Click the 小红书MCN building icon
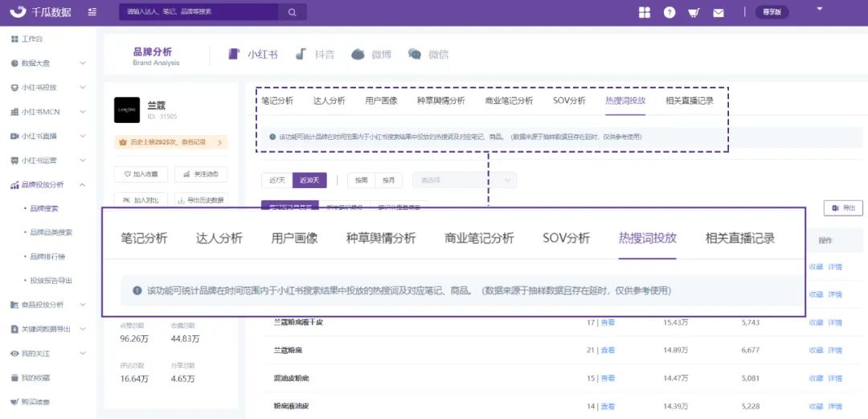Image resolution: width=868 pixels, height=419 pixels. [14, 112]
